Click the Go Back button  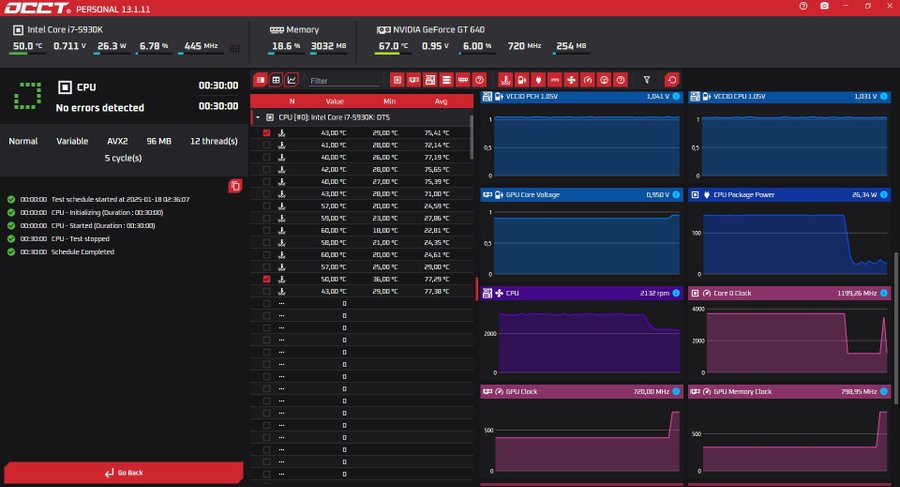pyautogui.click(x=123, y=473)
